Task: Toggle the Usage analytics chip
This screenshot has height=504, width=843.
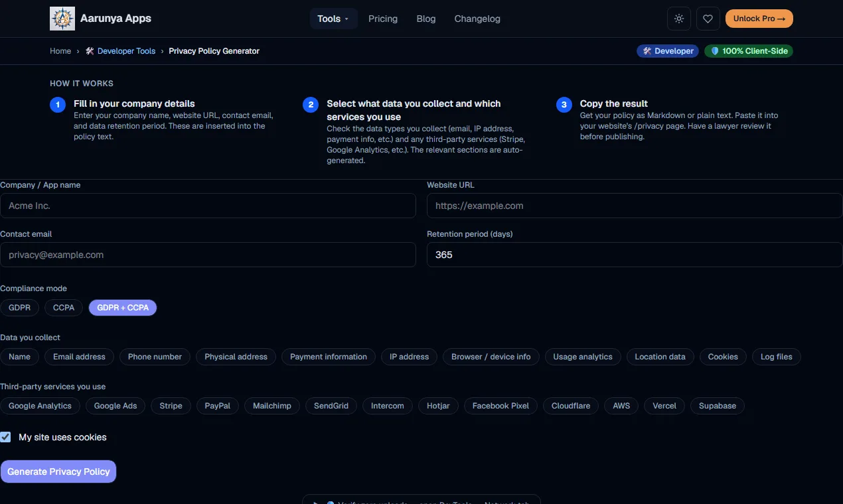Action: click(583, 357)
